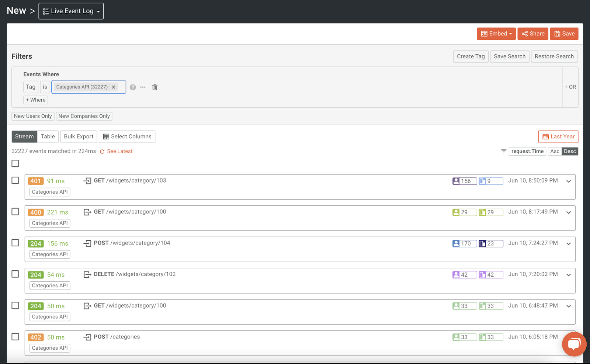Image resolution: width=590 pixels, height=364 pixels.
Task: Select the Stream tab
Action: (24, 136)
